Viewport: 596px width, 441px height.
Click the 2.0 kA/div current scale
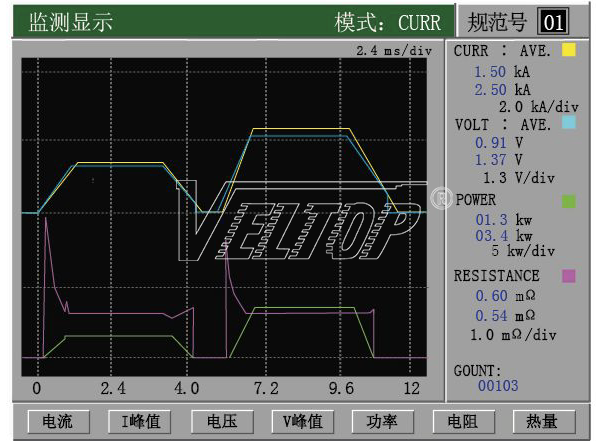[x=539, y=107]
